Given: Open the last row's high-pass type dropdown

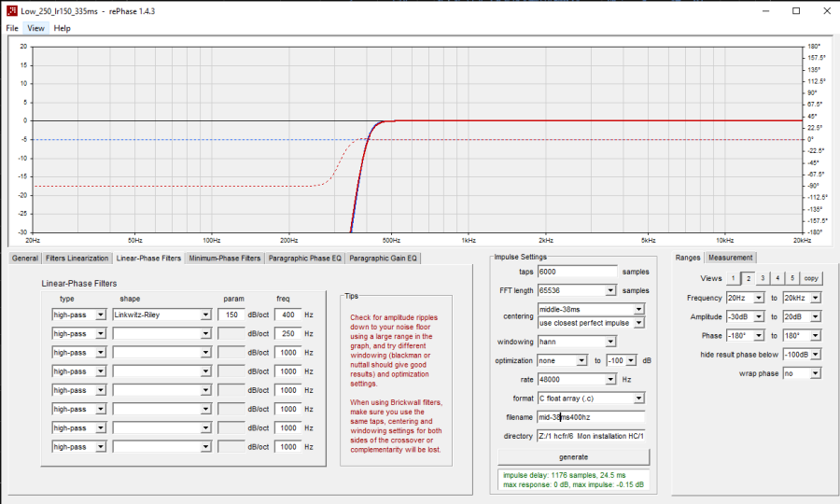Looking at the screenshot, I should 79,447.
